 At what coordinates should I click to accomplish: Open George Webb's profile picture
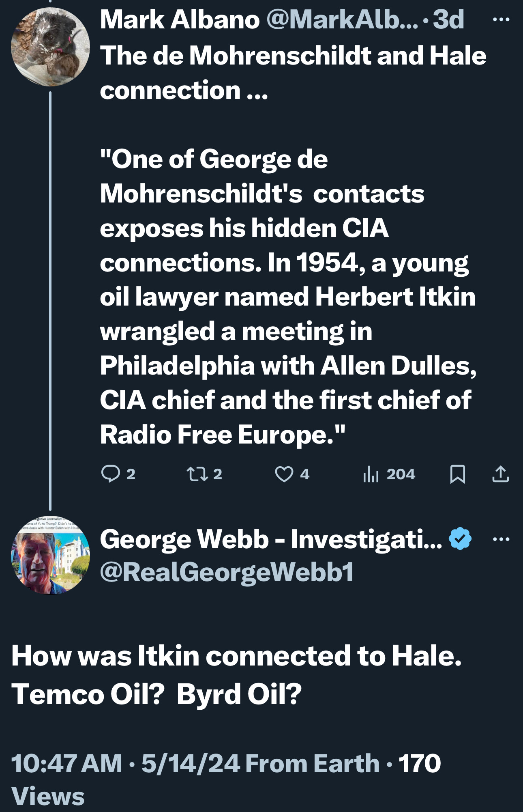coord(50,555)
